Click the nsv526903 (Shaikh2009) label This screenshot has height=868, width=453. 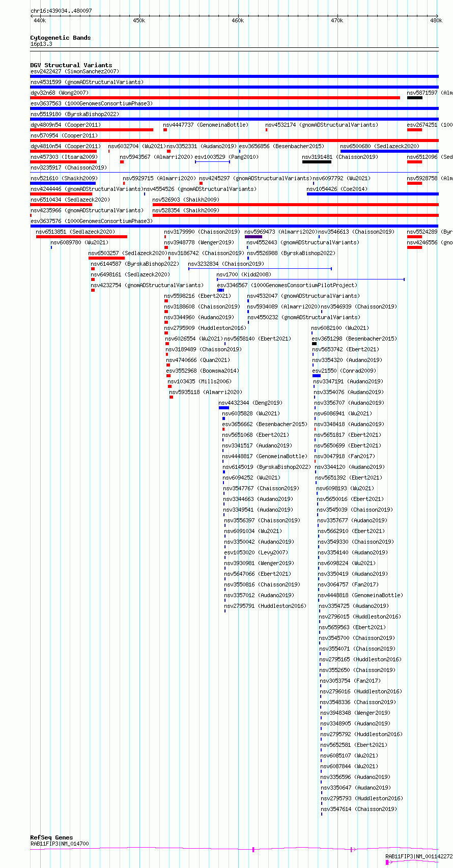(x=186, y=200)
